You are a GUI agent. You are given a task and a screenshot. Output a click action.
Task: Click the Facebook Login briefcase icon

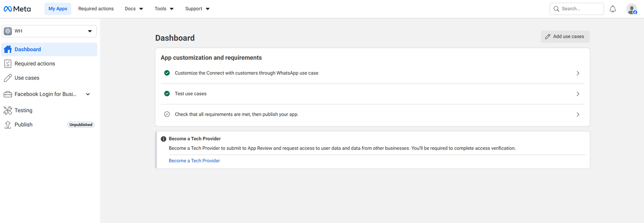pos(8,94)
